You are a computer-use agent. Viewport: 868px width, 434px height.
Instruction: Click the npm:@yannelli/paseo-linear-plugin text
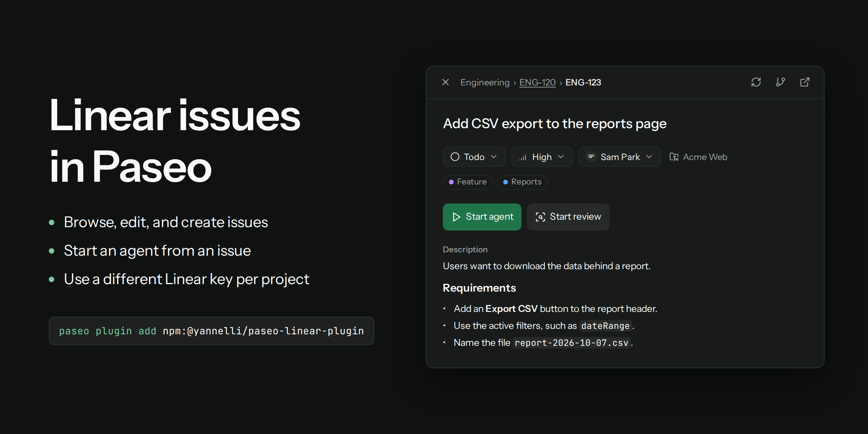click(x=263, y=331)
